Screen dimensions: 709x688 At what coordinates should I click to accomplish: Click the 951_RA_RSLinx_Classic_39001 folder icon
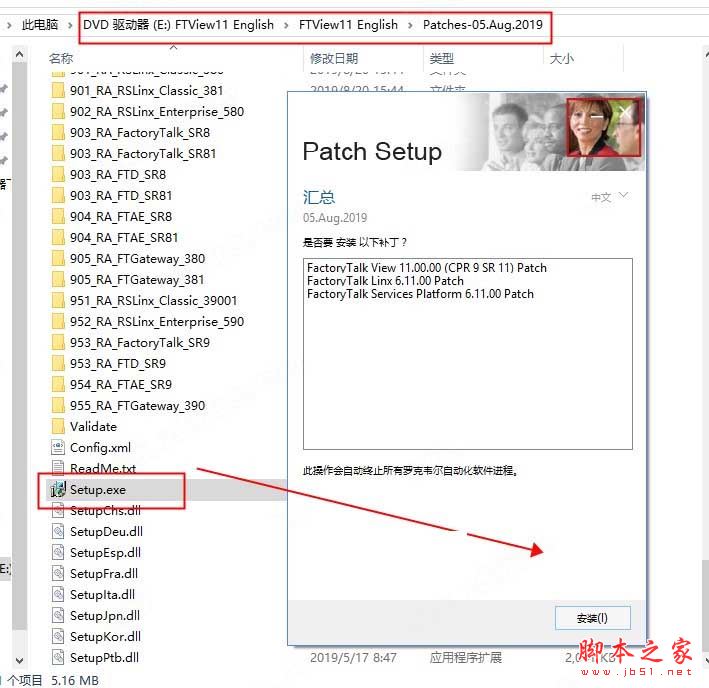click(58, 301)
